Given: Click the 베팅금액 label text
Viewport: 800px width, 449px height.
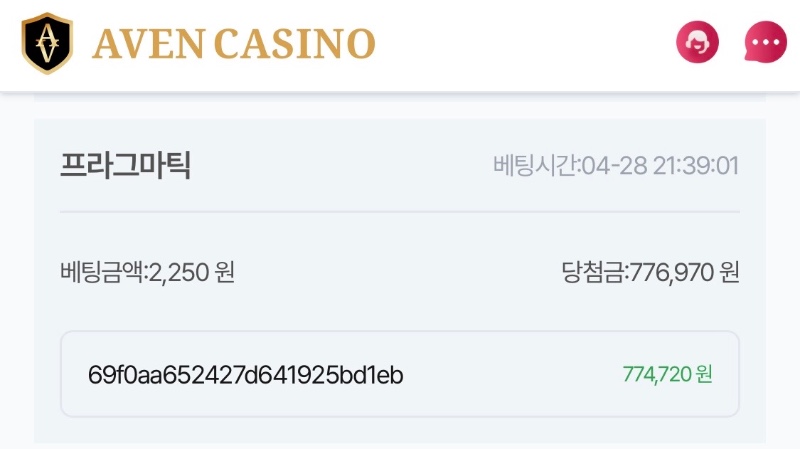Looking at the screenshot, I should pos(101,271).
